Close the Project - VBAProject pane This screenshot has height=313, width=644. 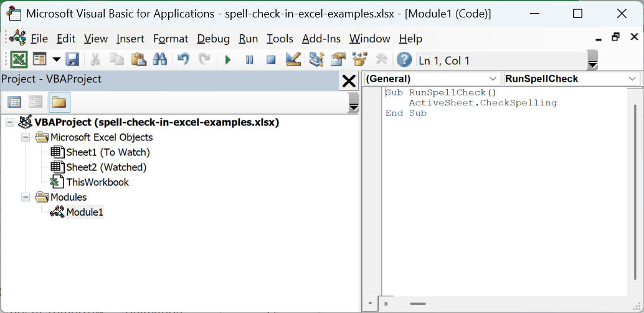[x=349, y=80]
